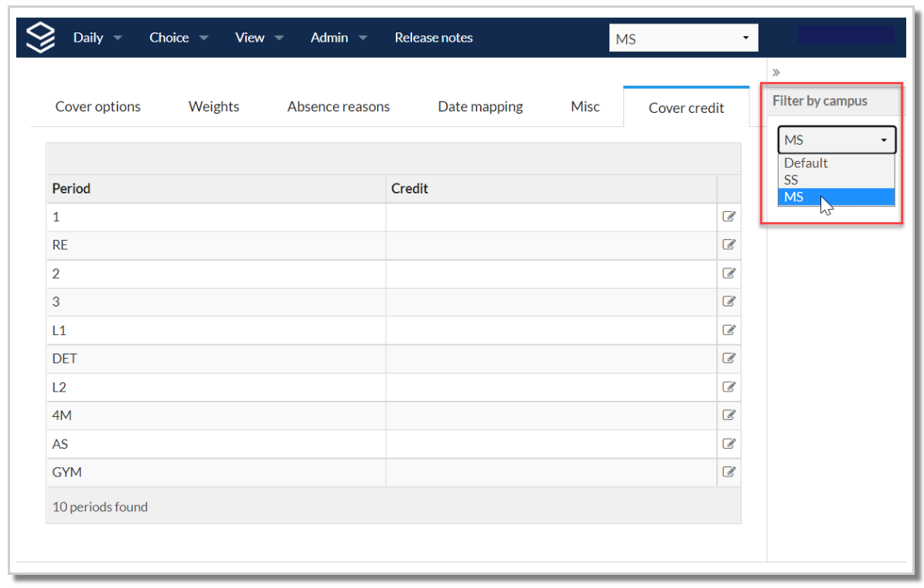Click the dark user account box
Image resolution: width=924 pixels, height=588 pixels.
pos(846,36)
